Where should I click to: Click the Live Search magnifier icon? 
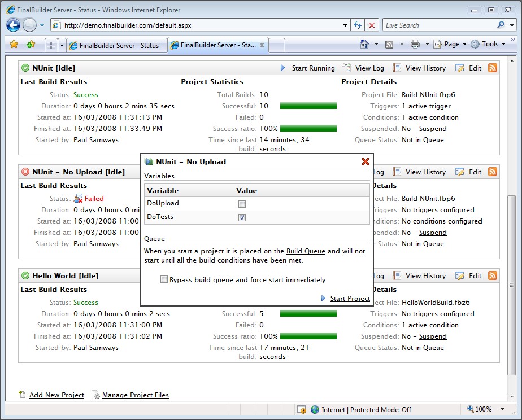501,25
